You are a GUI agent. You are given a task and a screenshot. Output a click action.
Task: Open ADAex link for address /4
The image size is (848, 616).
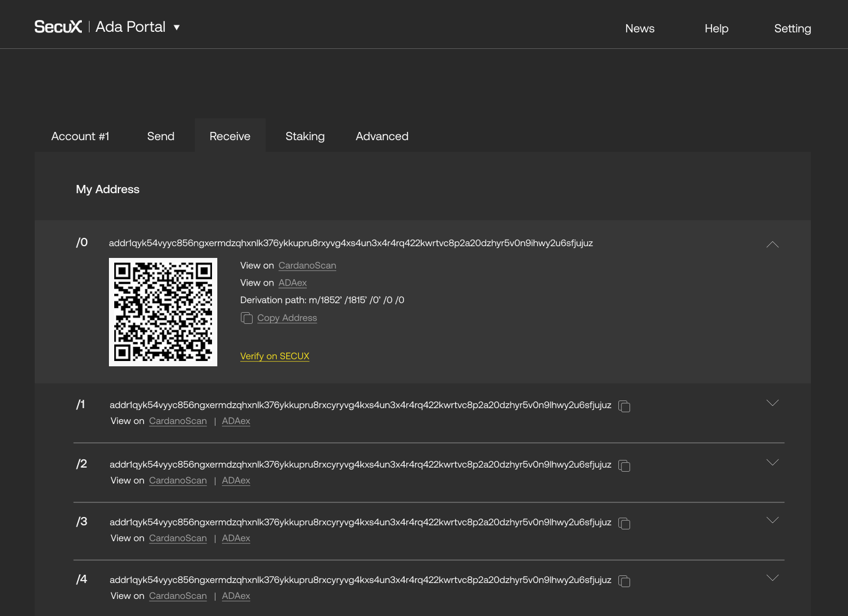[x=236, y=596]
